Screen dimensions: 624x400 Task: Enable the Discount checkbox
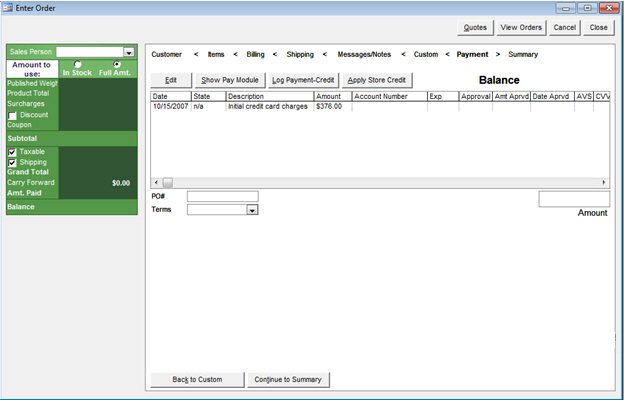tap(12, 115)
